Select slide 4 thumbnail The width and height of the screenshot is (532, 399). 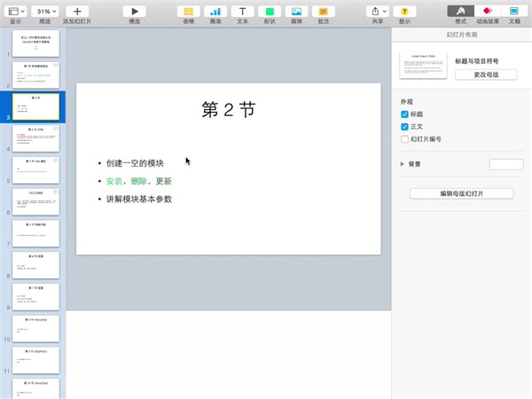[36, 138]
